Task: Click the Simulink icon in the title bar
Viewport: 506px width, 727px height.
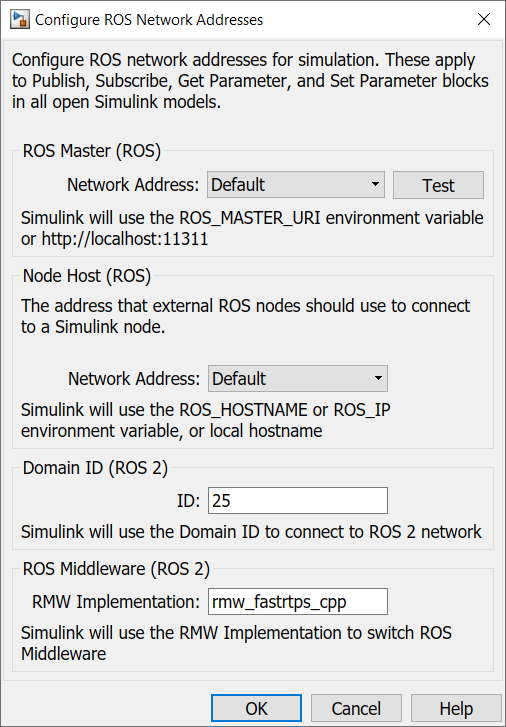Action: click(x=19, y=19)
